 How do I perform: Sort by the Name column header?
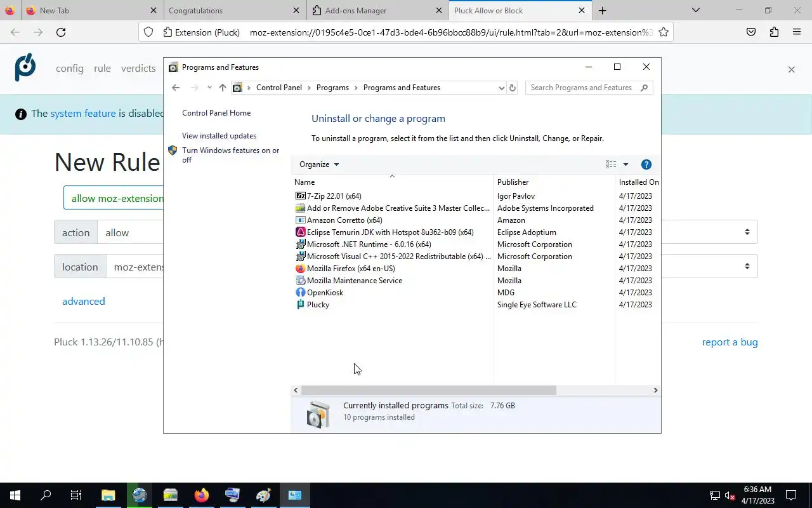[x=393, y=182]
